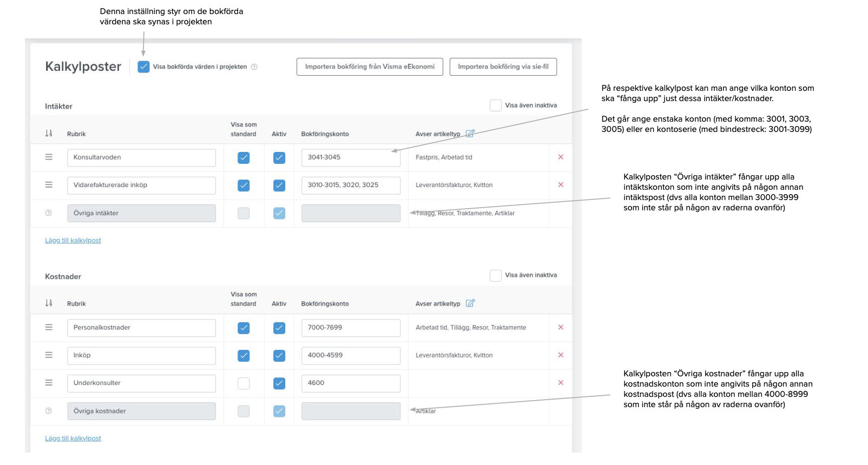Grab the drag handle of Vidarefakturerade inköp row
Screen dimensions: 868x465
49,185
